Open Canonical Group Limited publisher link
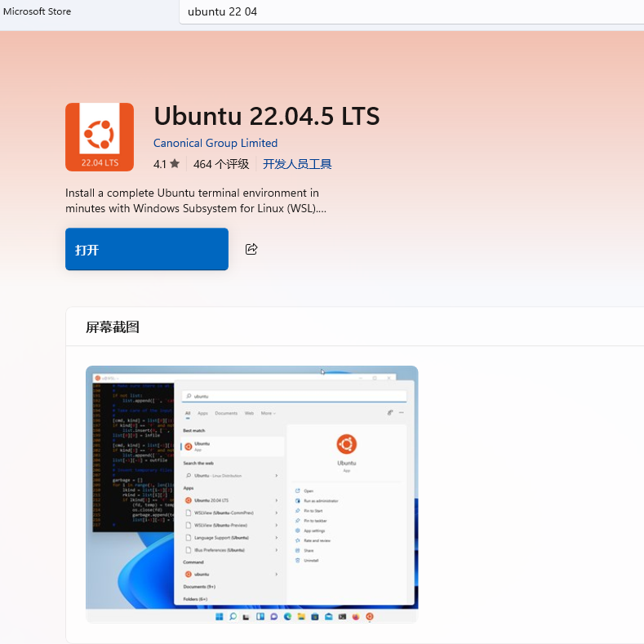This screenshot has width=644, height=644. coord(215,143)
